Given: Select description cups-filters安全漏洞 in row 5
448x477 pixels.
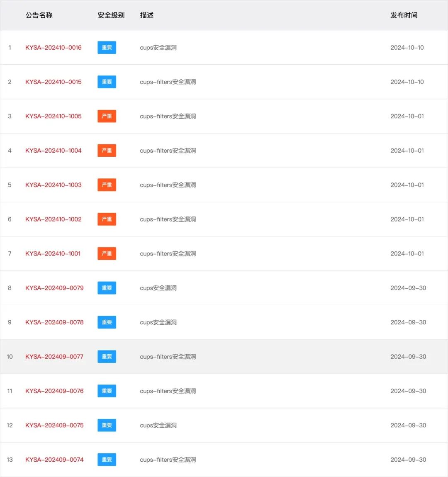Looking at the screenshot, I should pos(168,185).
